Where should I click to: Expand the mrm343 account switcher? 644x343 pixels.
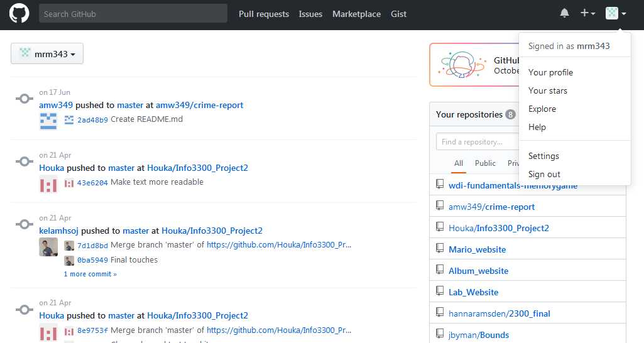[47, 54]
